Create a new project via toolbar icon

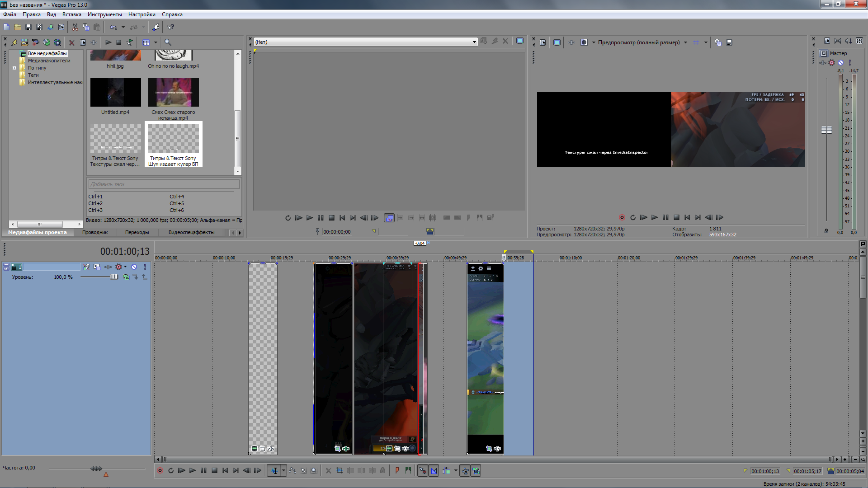6,27
